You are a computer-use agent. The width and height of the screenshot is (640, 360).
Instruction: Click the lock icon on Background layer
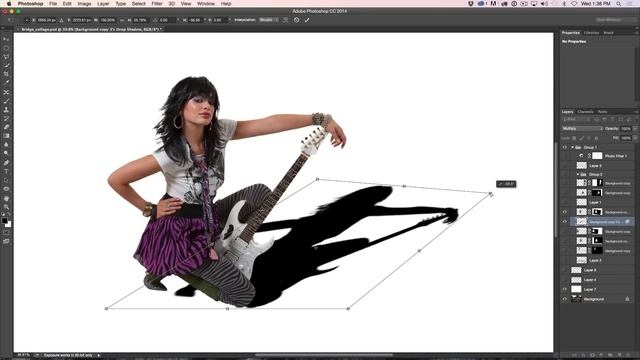[x=627, y=299]
